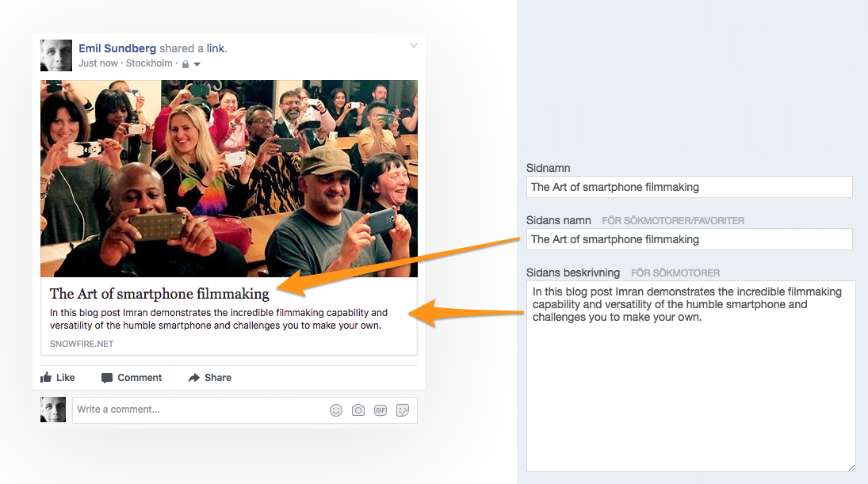This screenshot has height=484, width=868.
Task: Open the audience selector dropdown arrow
Action: pyautogui.click(x=197, y=65)
